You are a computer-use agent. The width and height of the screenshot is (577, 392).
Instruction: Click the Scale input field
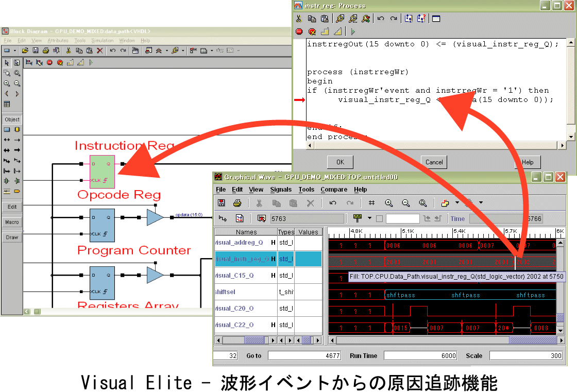click(x=526, y=356)
